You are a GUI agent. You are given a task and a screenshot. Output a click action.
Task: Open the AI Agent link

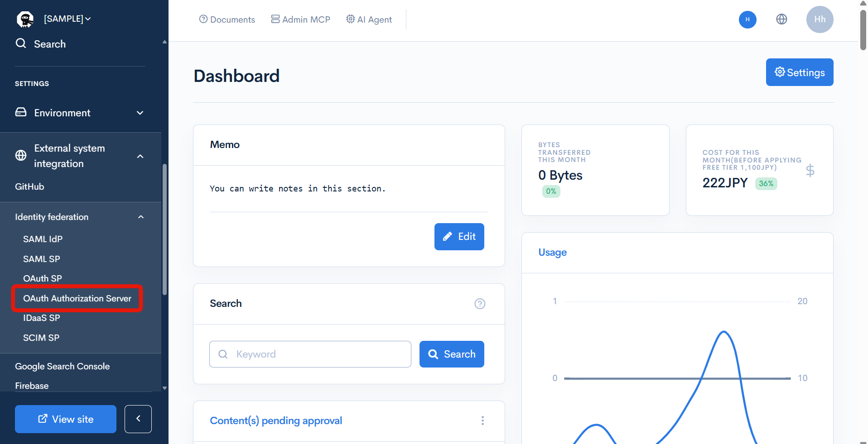click(369, 19)
